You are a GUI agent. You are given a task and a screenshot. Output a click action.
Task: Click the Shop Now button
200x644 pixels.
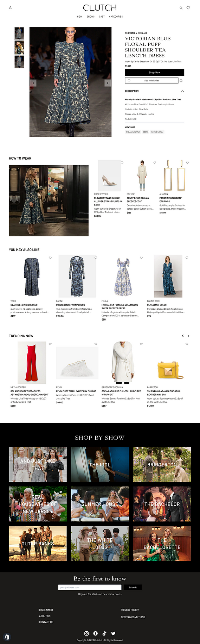pyautogui.click(x=154, y=72)
